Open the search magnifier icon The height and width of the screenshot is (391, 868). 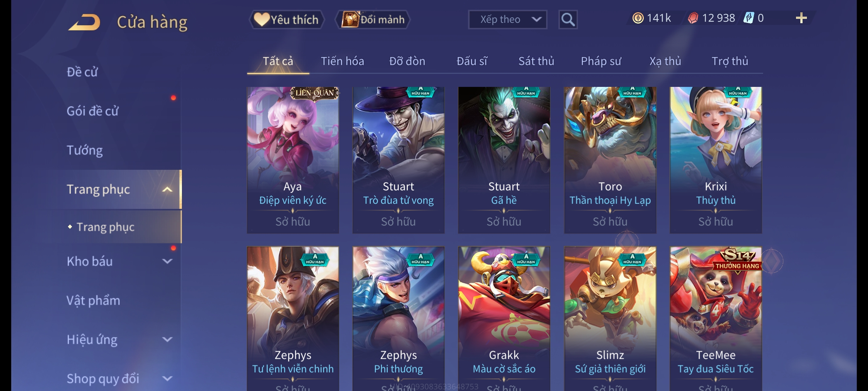pos(568,20)
